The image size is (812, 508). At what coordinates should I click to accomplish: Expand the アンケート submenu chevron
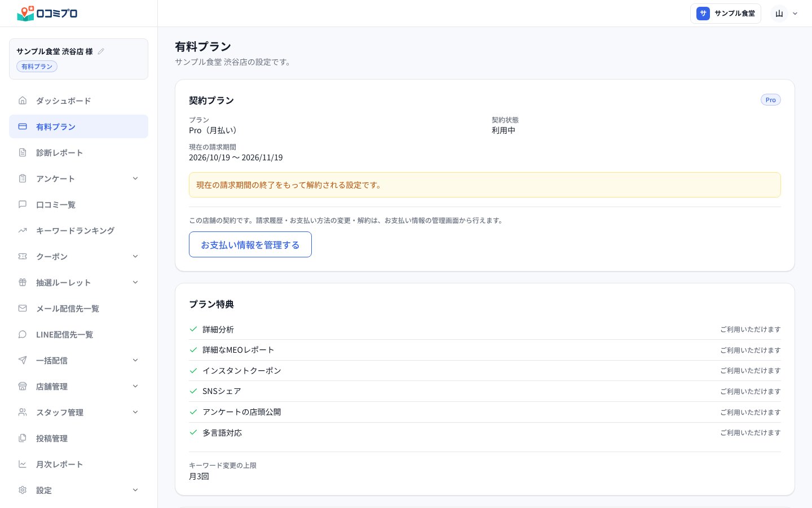(135, 178)
